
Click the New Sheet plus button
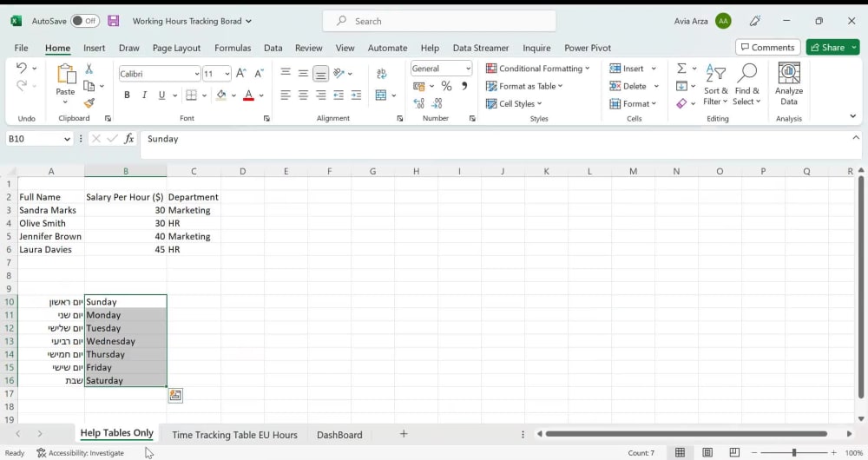pos(404,433)
